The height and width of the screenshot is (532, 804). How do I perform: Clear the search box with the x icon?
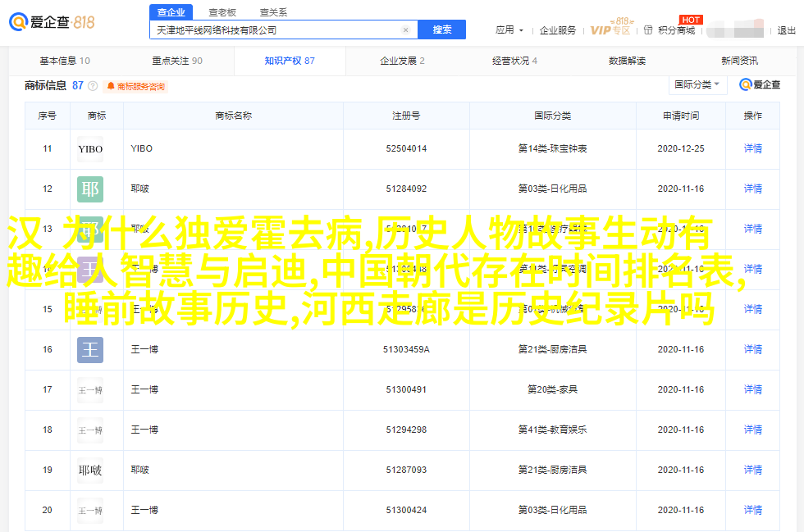[x=405, y=30]
